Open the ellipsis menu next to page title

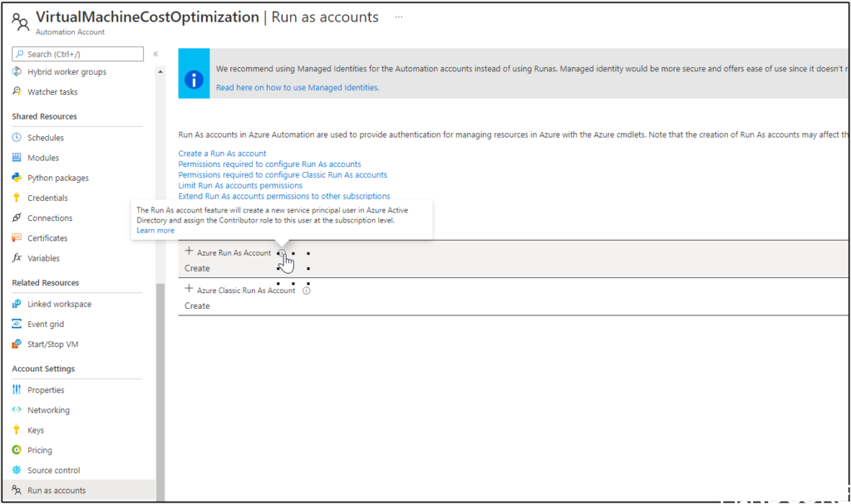[399, 17]
